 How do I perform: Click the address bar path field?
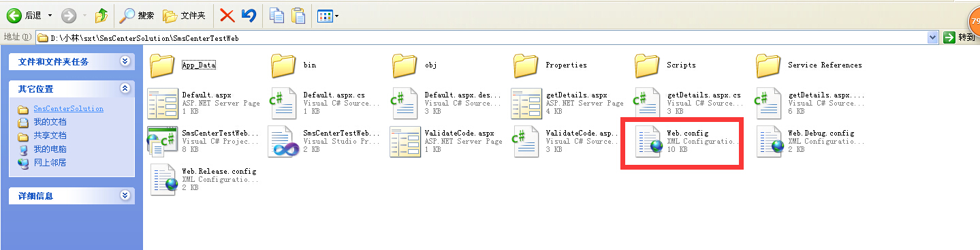[487, 38]
